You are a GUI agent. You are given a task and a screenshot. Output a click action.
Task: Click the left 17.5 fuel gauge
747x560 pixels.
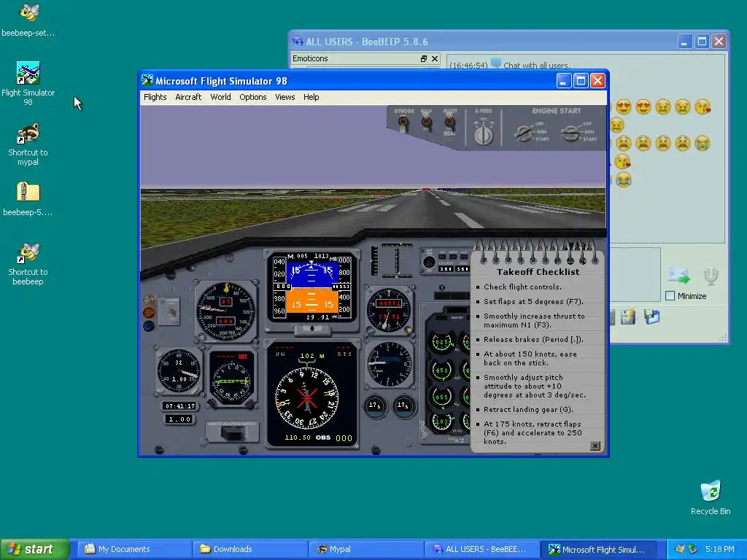pos(375,406)
